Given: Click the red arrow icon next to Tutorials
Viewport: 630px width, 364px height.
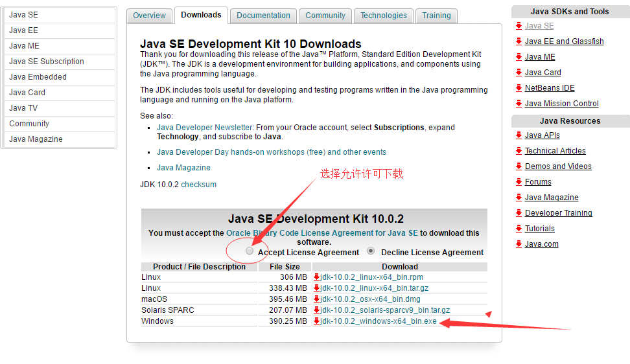Looking at the screenshot, I should (x=519, y=229).
